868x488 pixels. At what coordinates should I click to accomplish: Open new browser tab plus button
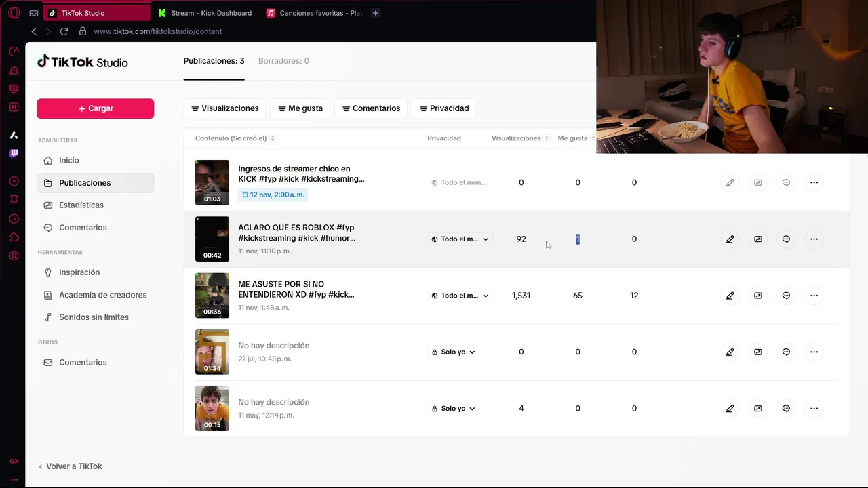pos(375,13)
